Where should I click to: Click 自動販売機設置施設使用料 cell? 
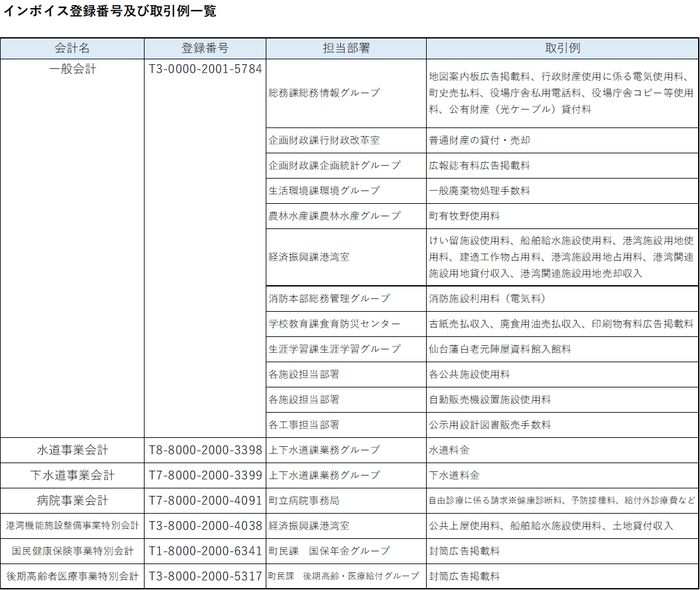coord(562,399)
